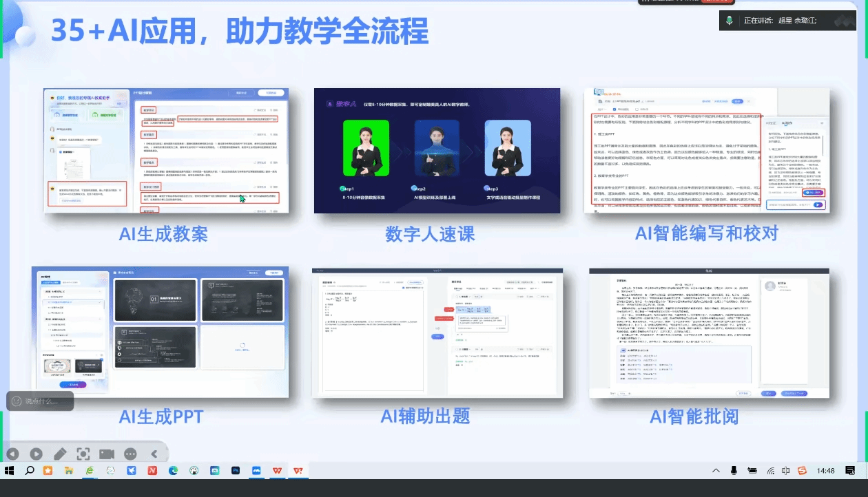Click the AI生成教案 screenshot thumbnail
The width and height of the screenshot is (868, 497).
pos(166,151)
